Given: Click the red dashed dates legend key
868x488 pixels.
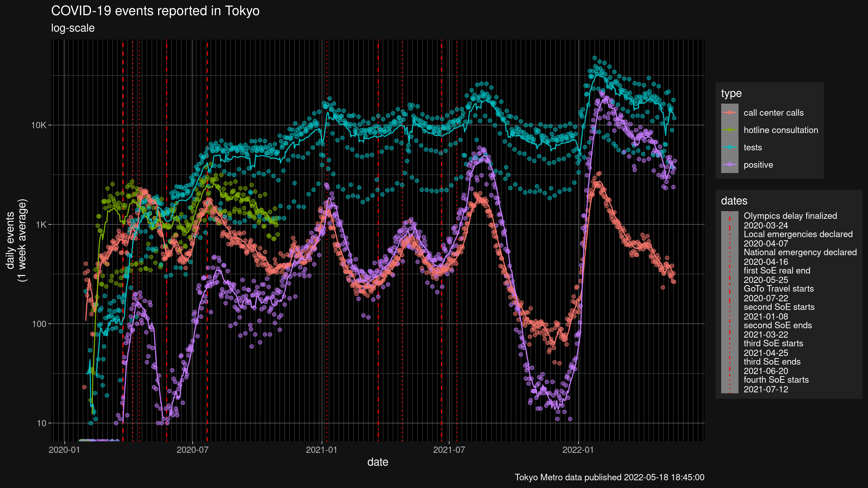Looking at the screenshot, I should (x=730, y=302).
